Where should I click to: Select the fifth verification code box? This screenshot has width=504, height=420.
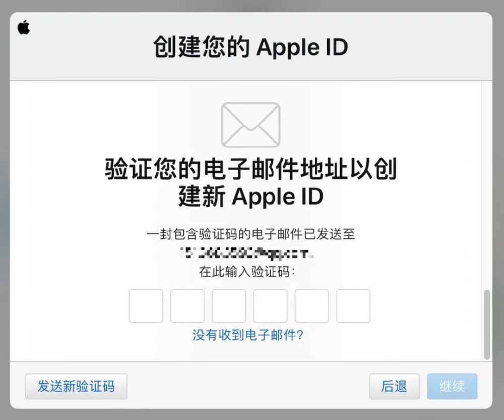[312, 306]
